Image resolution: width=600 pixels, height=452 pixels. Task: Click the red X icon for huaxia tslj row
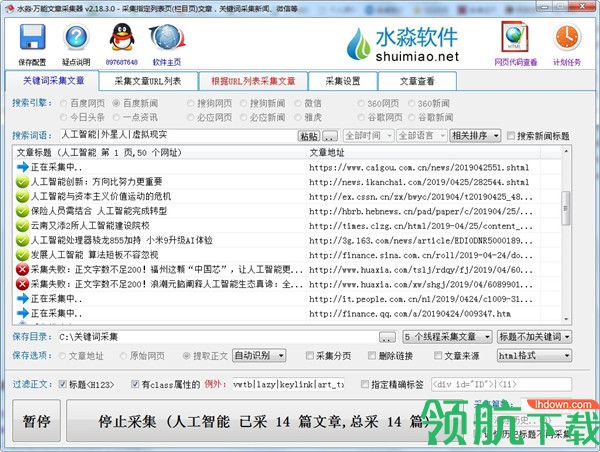[22, 270]
